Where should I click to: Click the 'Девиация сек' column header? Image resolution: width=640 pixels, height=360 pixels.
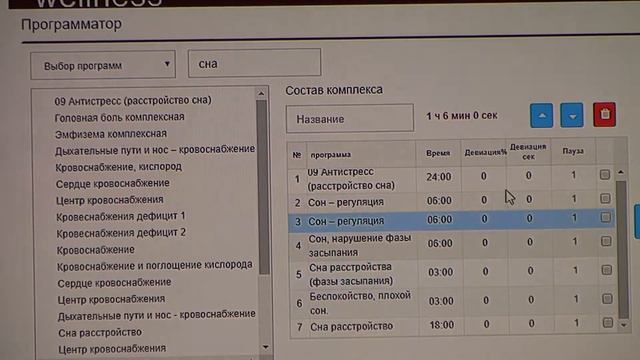click(528, 151)
